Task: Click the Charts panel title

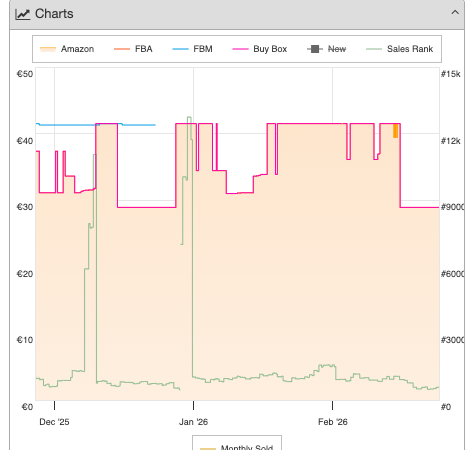Action: [54, 14]
